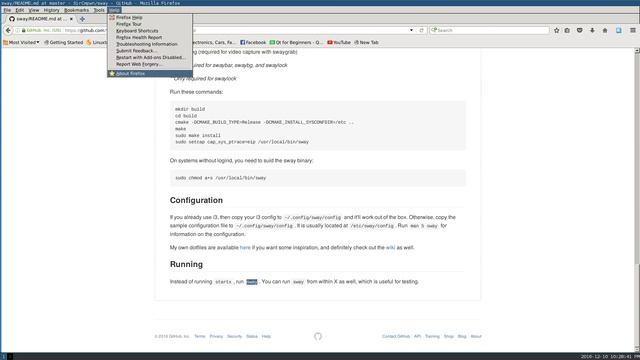Screen dimensions: 640x360
Task: Open the footer Terms link
Action: click(200, 336)
